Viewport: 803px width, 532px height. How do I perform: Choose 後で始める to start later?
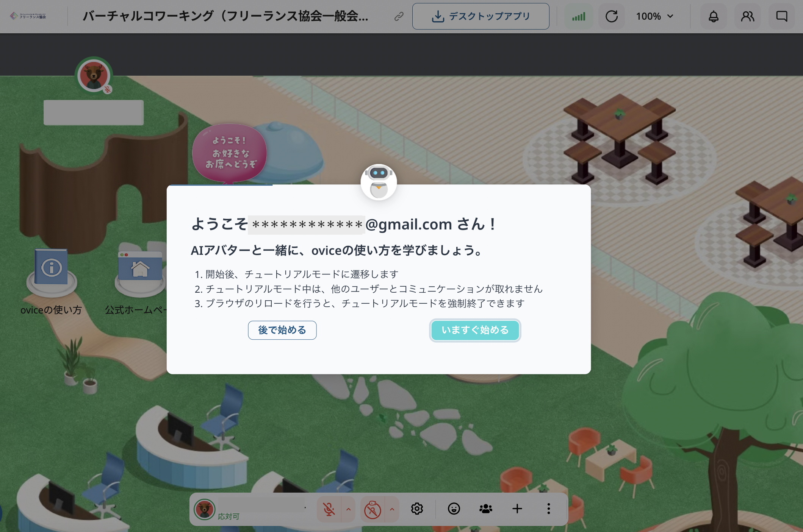pyautogui.click(x=282, y=330)
